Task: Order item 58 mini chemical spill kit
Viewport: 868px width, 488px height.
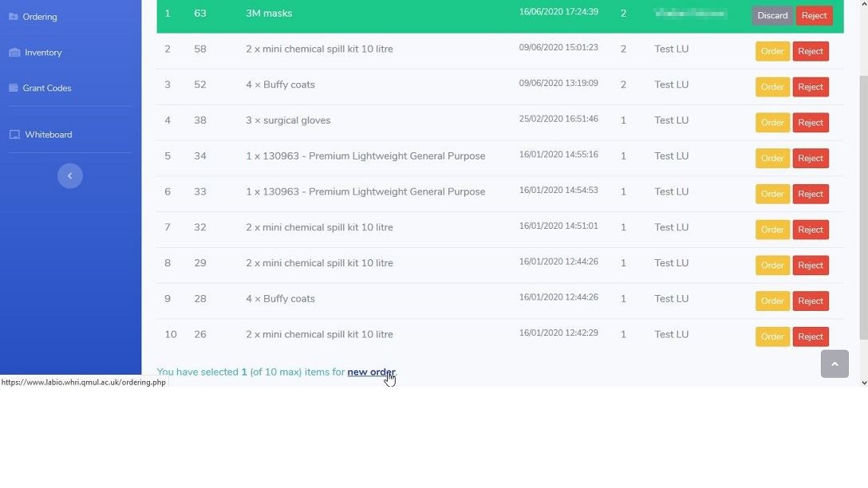Action: [772, 52]
